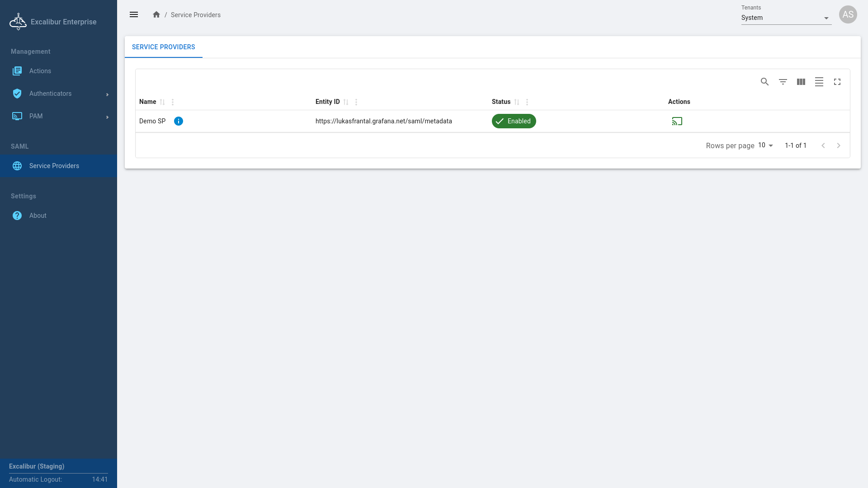Toggle table fullscreen icon
Viewport: 868px width, 488px height.
[837, 82]
